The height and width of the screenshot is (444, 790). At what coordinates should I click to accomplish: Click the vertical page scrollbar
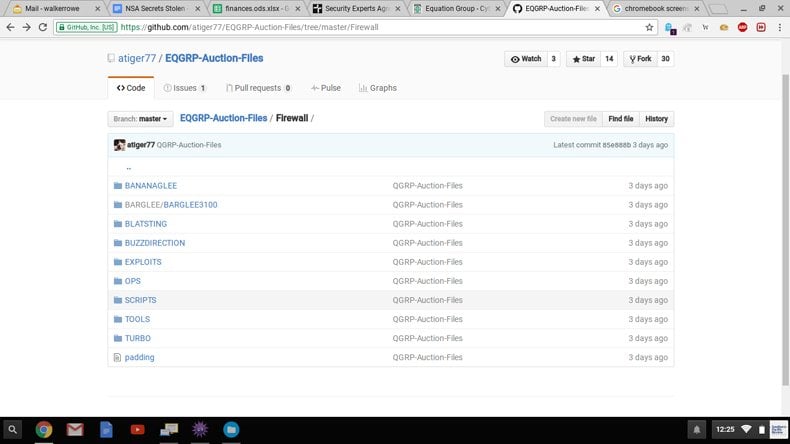[x=785, y=229]
